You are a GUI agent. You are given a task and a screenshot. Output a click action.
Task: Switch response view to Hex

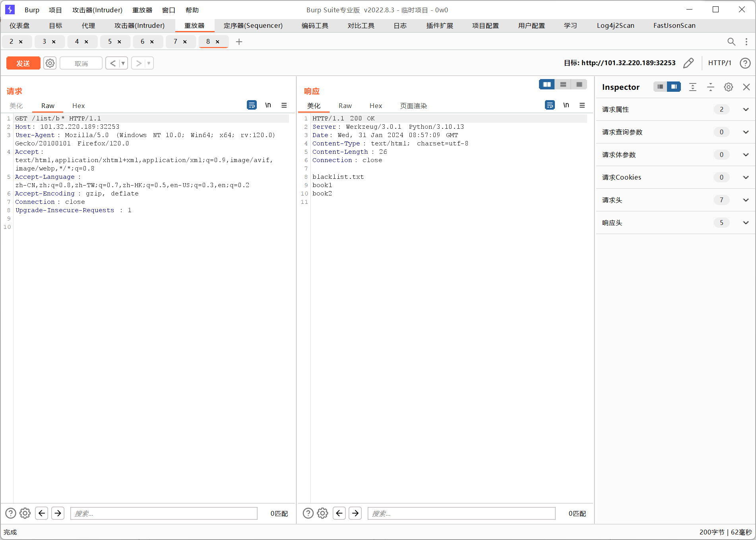click(x=376, y=106)
